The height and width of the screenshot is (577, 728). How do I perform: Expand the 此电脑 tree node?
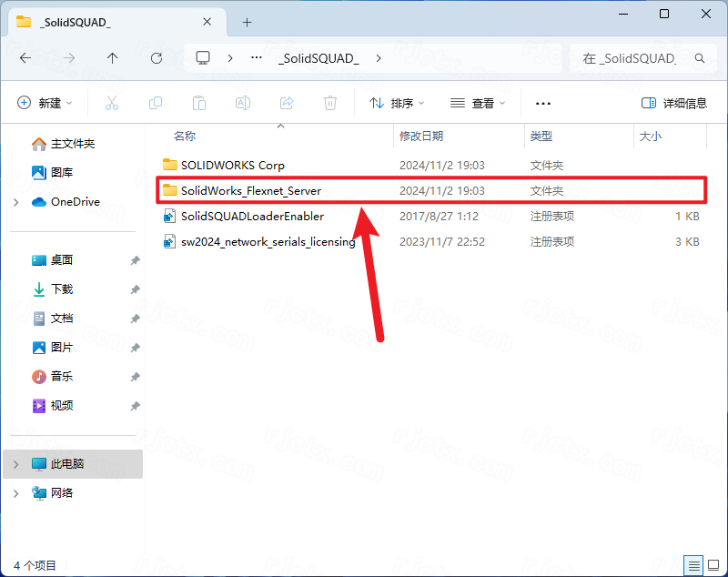coord(16,464)
